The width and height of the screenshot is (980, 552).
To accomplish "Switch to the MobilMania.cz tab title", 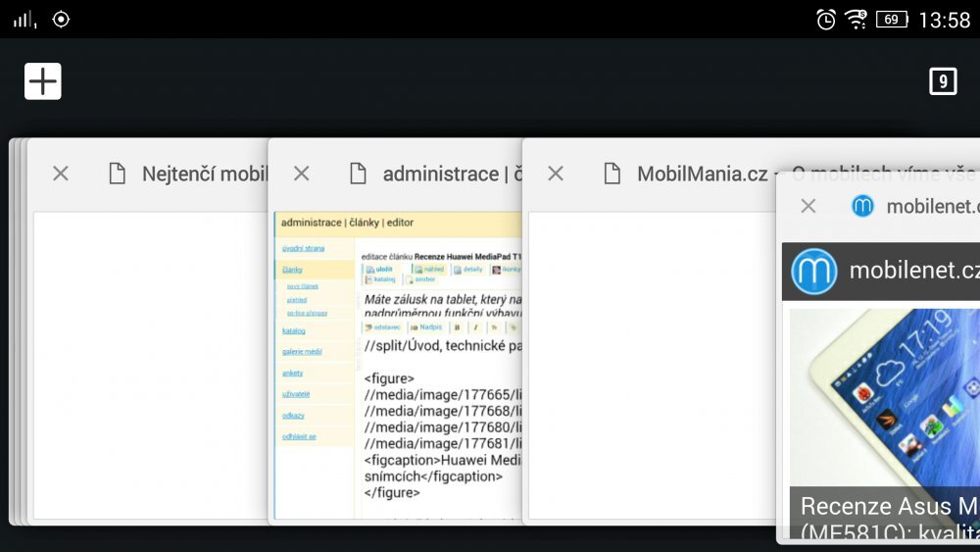I will [702, 175].
